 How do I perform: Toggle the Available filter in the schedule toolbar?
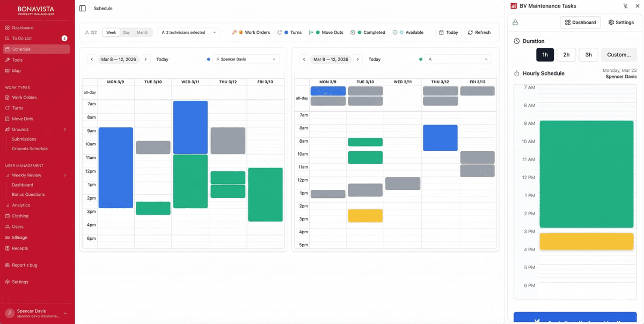pos(409,32)
